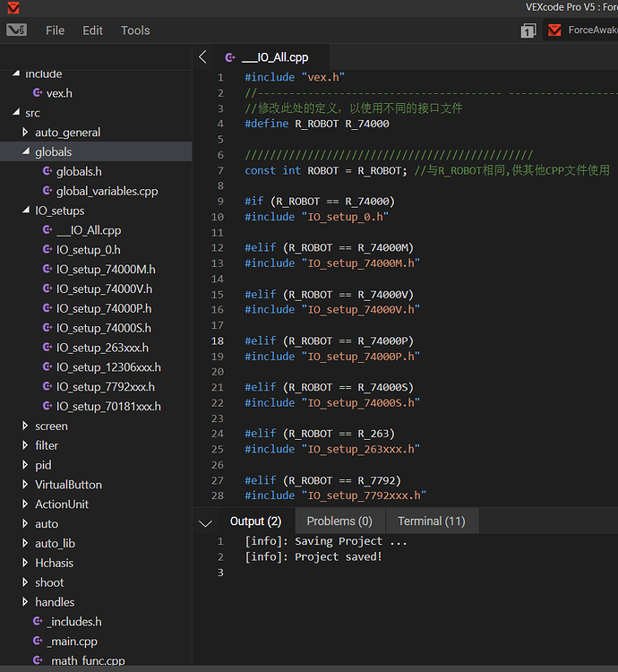This screenshot has height=672, width=618.
Task: Click '[info]: Project saved!' output line
Action: coord(313,556)
